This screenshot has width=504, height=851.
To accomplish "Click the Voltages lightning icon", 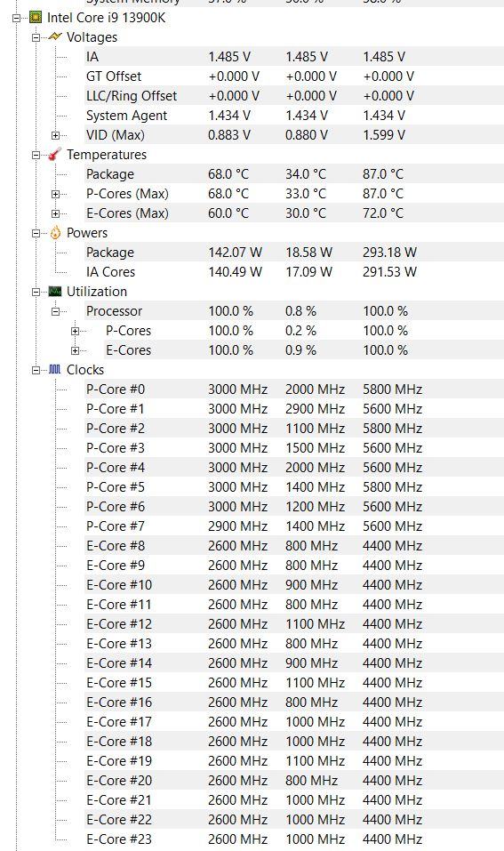I will click(55, 37).
